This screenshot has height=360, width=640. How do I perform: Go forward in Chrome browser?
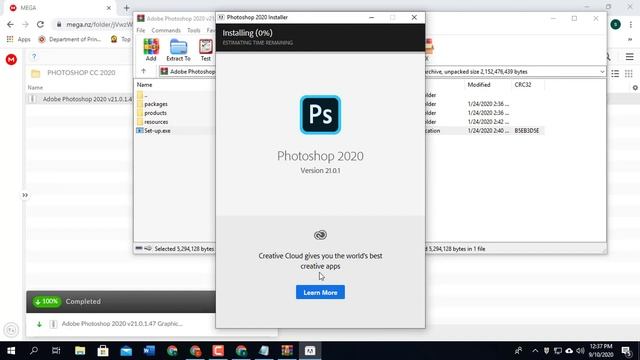[25, 24]
